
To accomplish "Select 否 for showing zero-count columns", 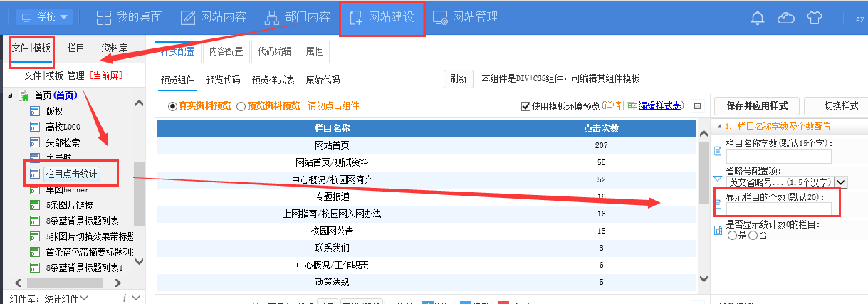I will pos(753,236).
